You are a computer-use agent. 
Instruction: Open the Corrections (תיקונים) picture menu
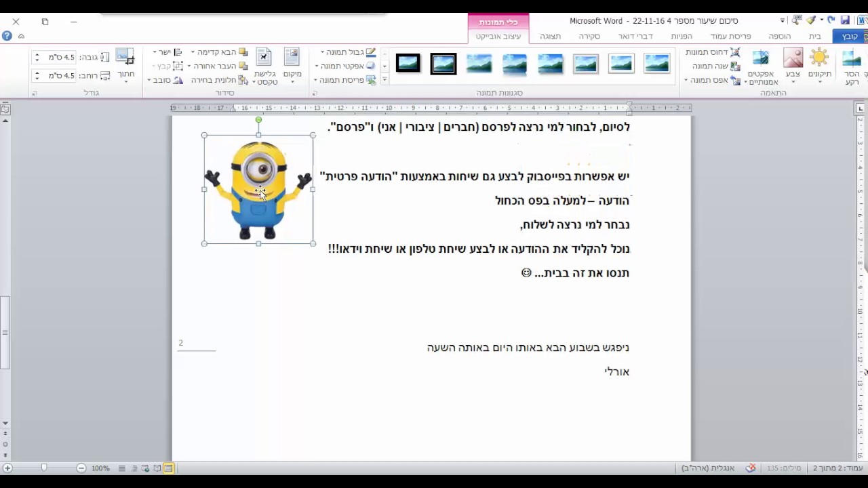click(819, 66)
